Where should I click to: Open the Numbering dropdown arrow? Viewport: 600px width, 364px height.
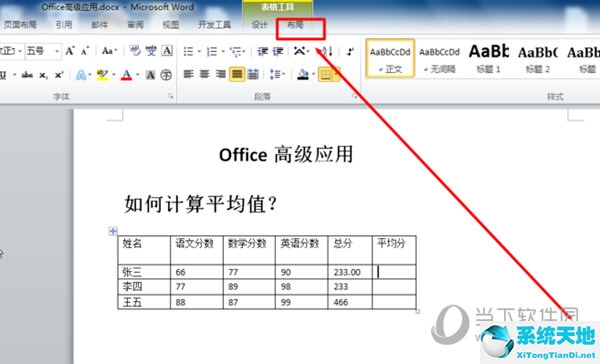[x=223, y=51]
